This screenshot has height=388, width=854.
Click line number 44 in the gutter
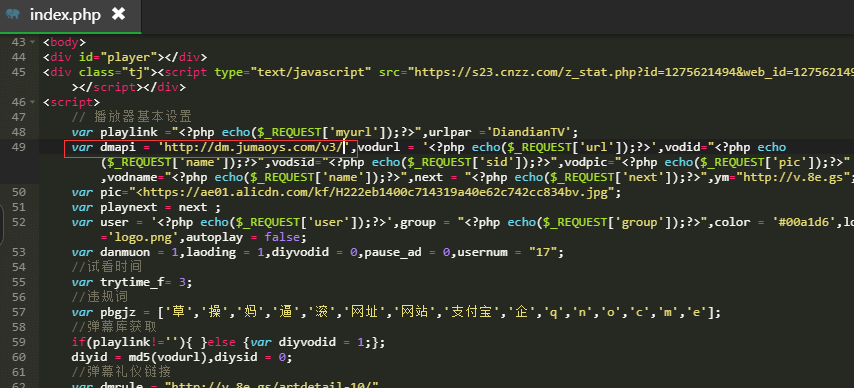[x=18, y=57]
